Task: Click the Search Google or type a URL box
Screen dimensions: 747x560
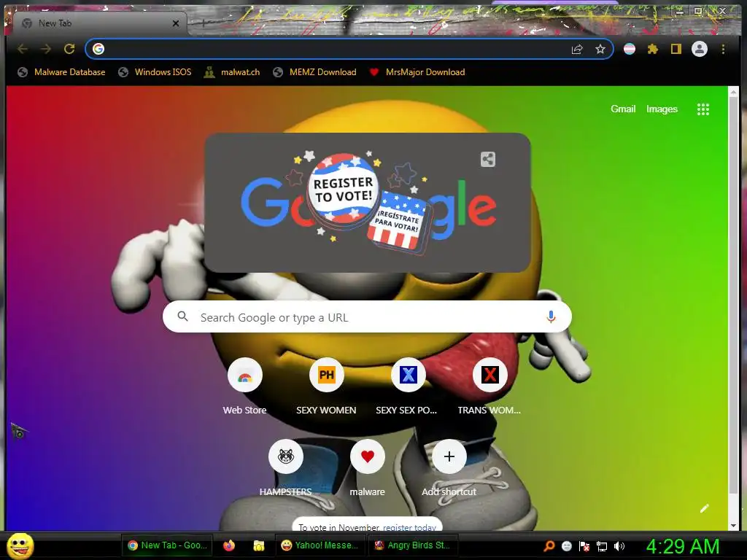Action: pyautogui.click(x=367, y=316)
